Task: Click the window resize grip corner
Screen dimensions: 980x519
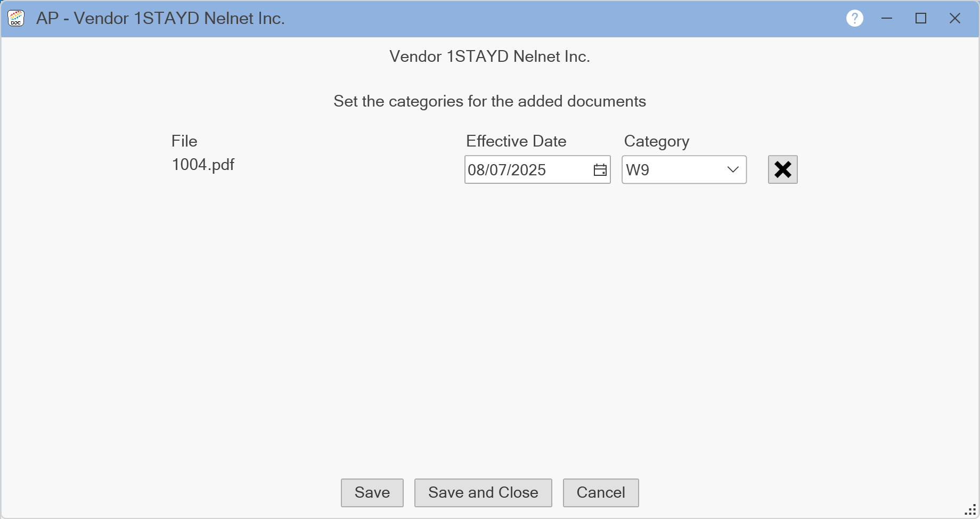Action: click(x=971, y=510)
